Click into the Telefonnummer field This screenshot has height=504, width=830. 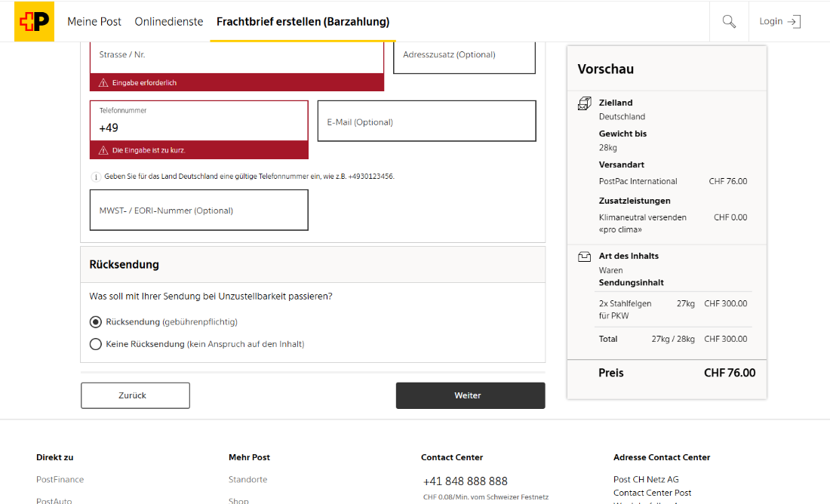point(199,121)
